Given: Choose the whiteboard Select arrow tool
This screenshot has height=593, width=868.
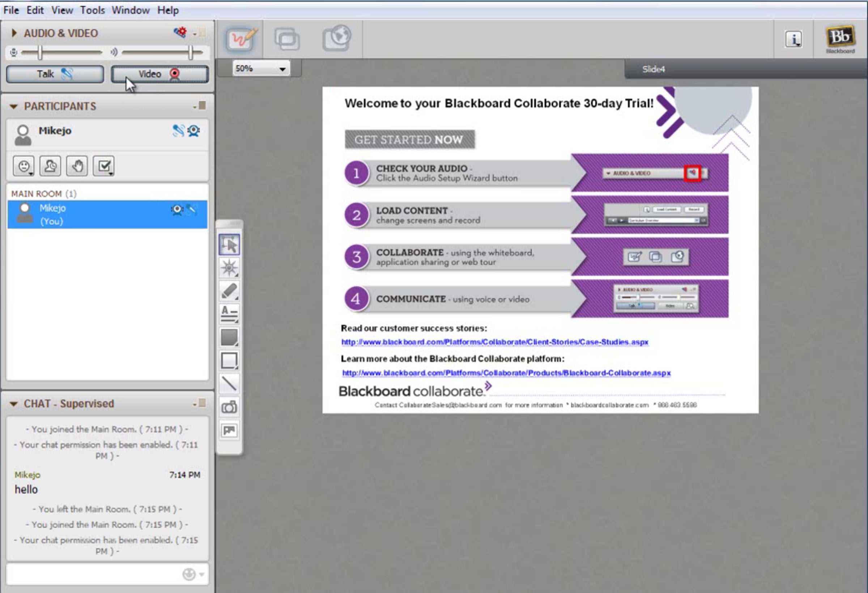Looking at the screenshot, I should point(229,245).
